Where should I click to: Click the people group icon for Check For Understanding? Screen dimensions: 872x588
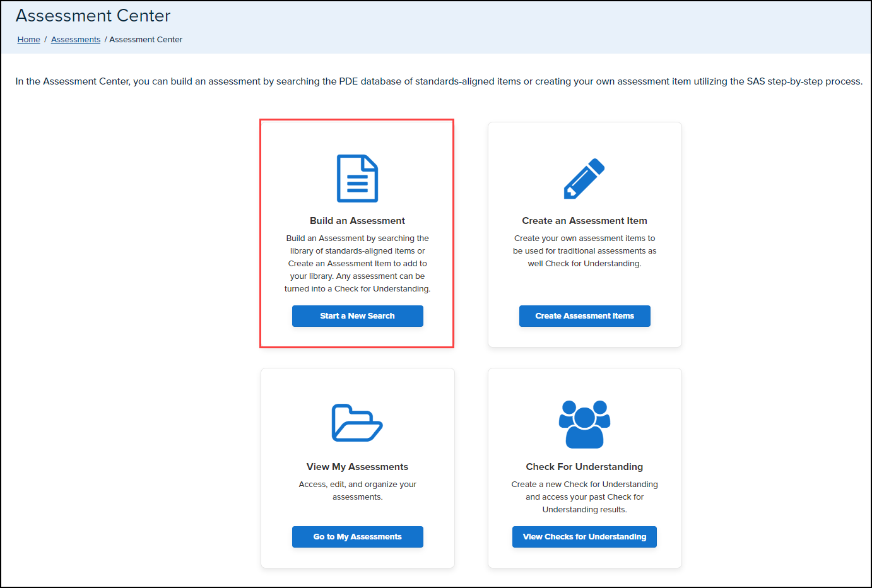coord(584,424)
